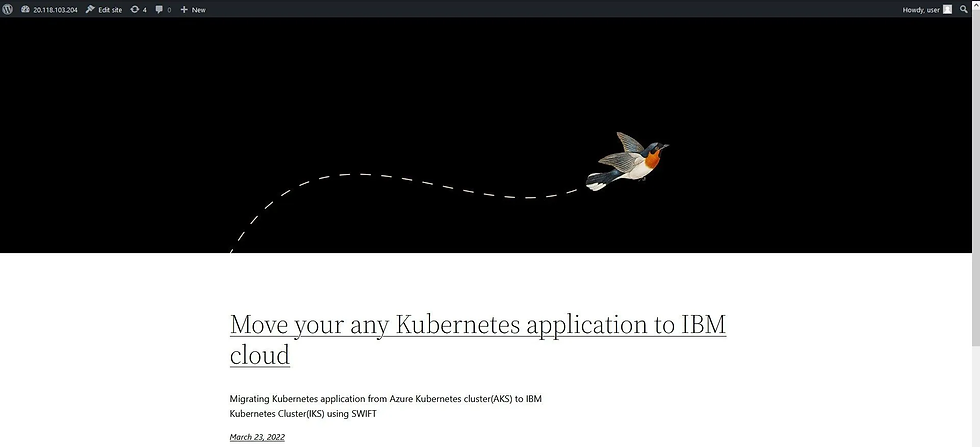
Task: Open the WordPress logo menu
Action: pos(8,9)
